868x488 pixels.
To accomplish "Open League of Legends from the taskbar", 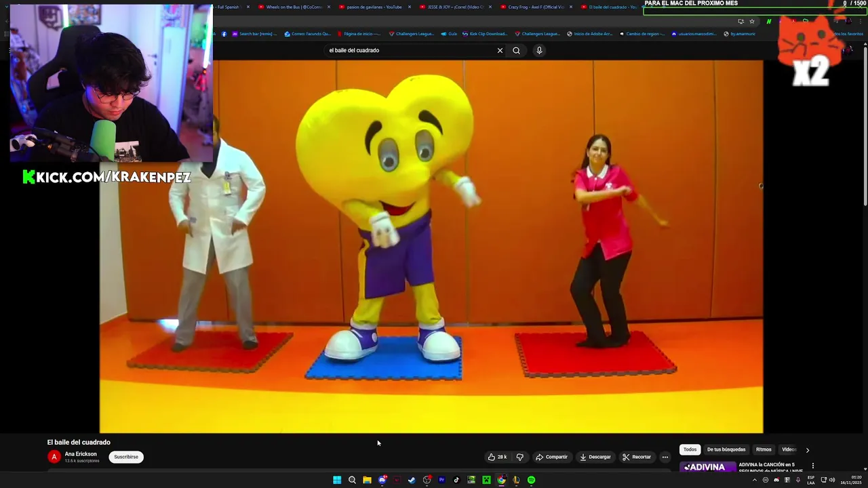I will point(516,480).
